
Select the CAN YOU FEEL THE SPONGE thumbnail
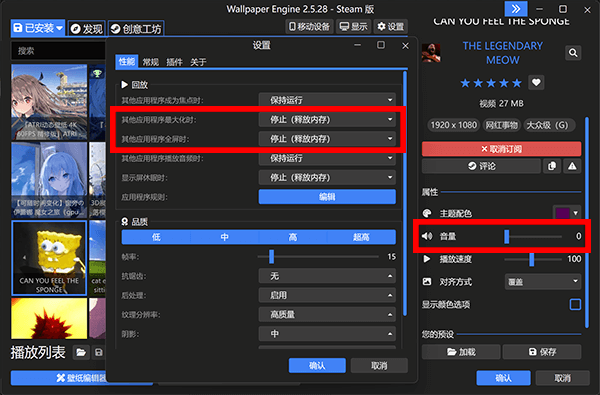[49, 258]
